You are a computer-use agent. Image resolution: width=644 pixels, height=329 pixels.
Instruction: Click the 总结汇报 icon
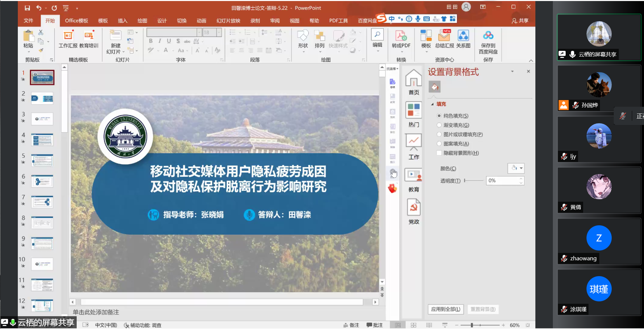click(445, 36)
